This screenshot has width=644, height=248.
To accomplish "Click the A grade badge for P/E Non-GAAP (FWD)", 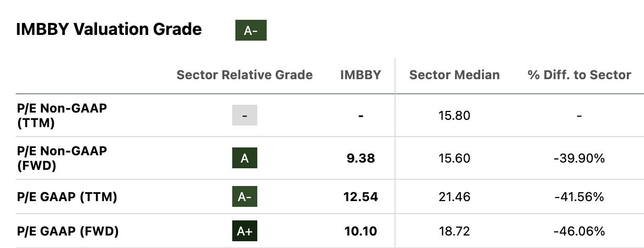I will (245, 158).
